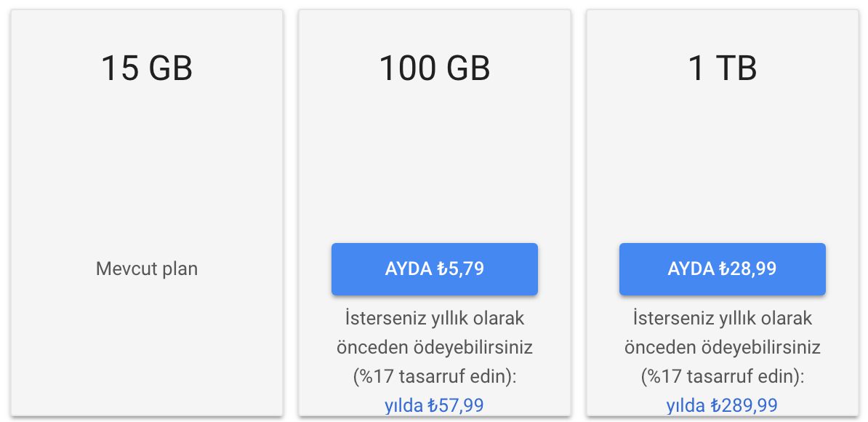
Task: Click 'önceden ödeyebilirsiniz' text in 1 TB card
Action: coord(723,348)
